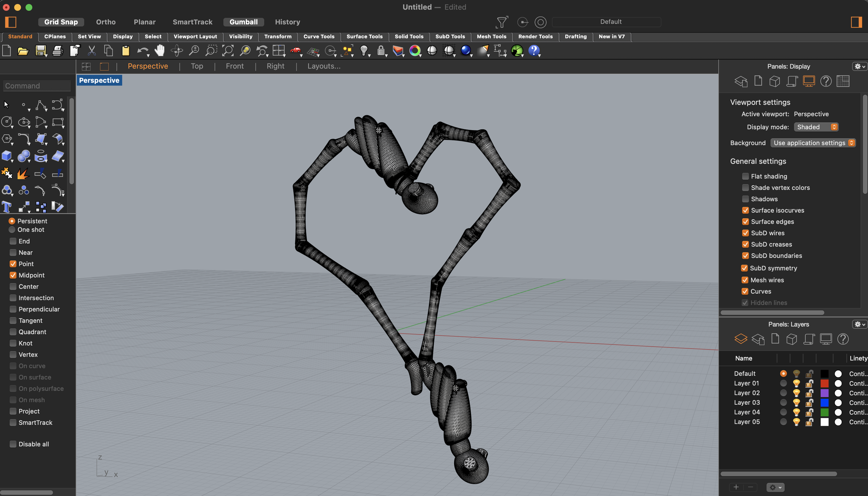The image size is (868, 496).
Task: Open the Layers panel gear menu
Action: click(x=859, y=324)
